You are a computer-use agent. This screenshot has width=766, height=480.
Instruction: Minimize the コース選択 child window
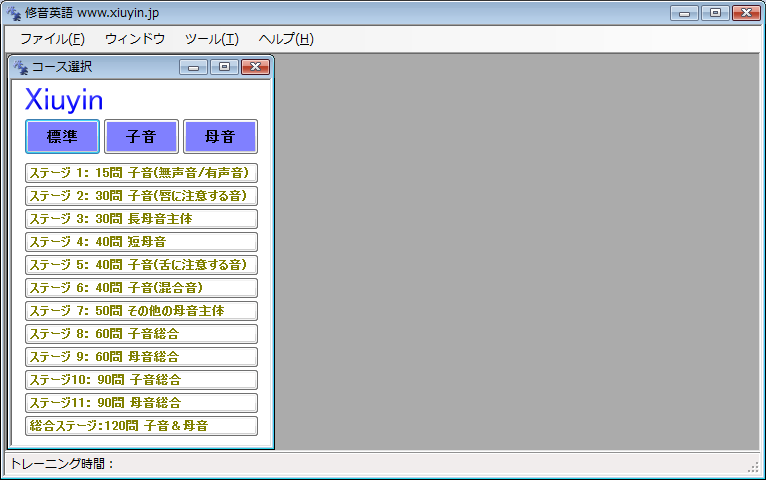(193, 67)
